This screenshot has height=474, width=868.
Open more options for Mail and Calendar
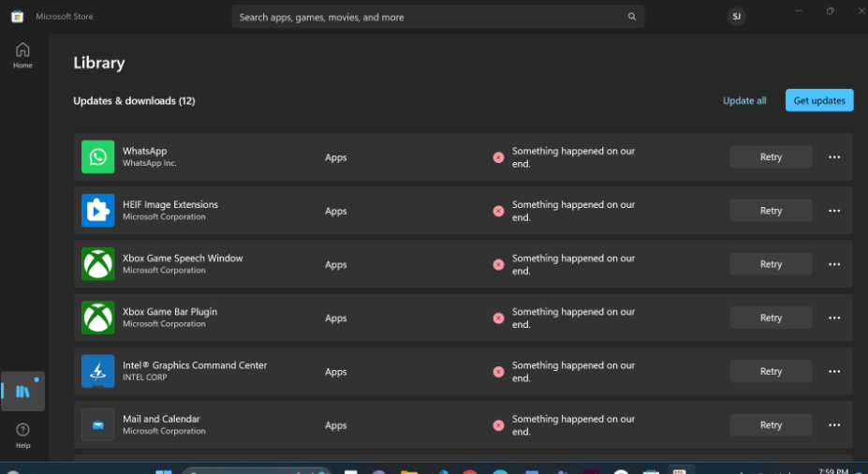tap(834, 425)
